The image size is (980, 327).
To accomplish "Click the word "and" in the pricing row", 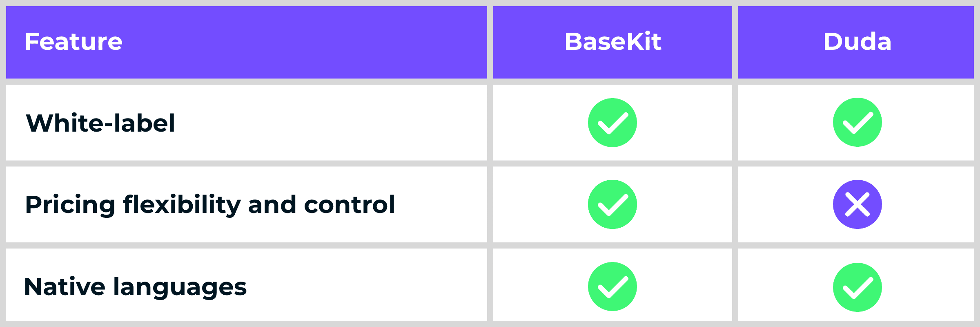I will tap(272, 205).
